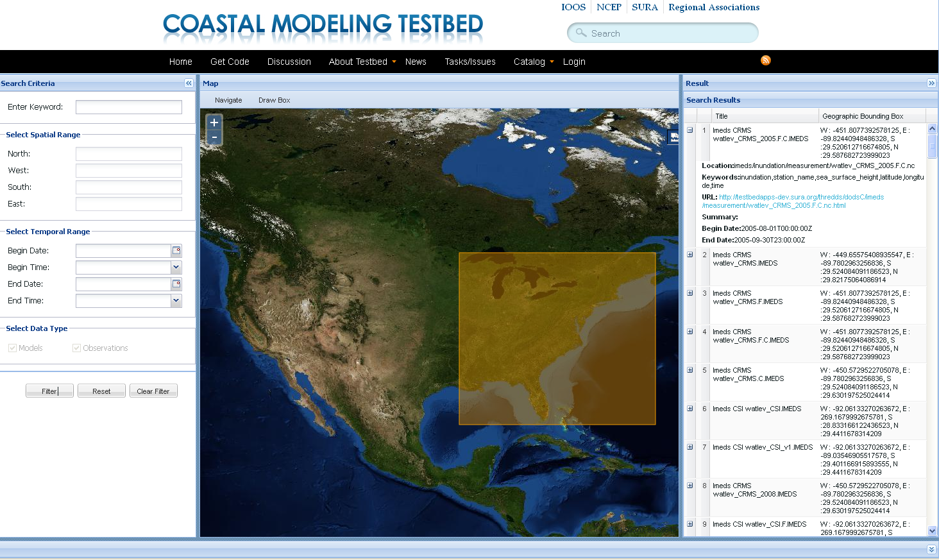The height and width of the screenshot is (560, 939).
Task: Open the NCEP link
Action: [609, 7]
